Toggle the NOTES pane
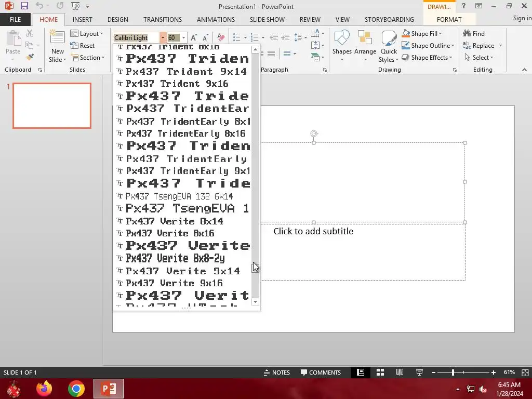The width and height of the screenshot is (532, 399). pos(277,372)
